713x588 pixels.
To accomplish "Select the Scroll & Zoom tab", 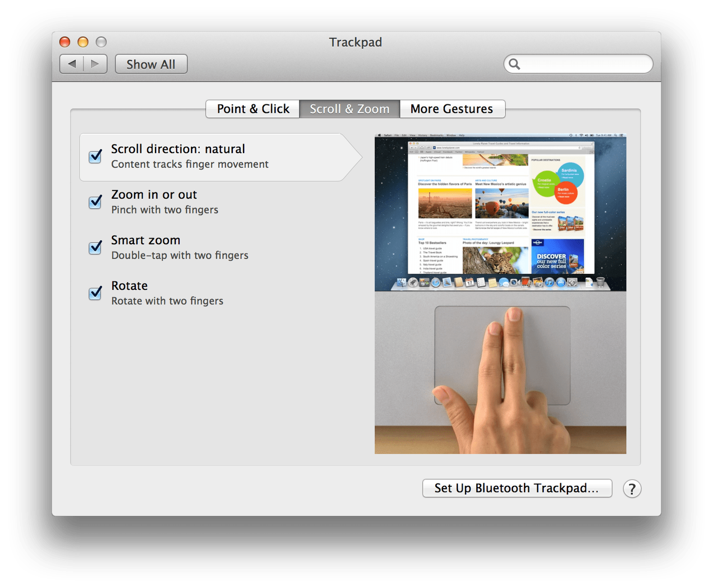I will tap(349, 109).
